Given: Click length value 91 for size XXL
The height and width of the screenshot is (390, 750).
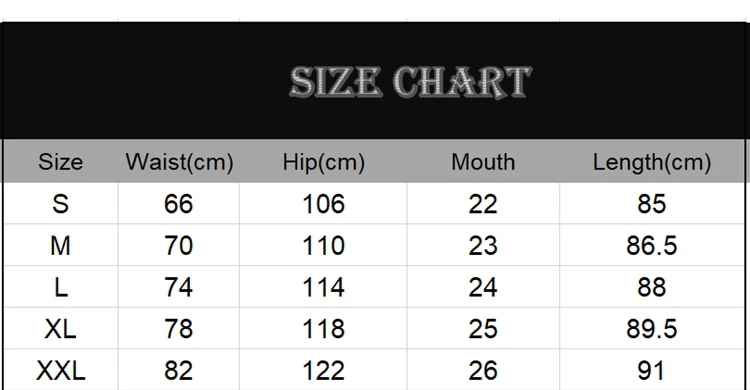Looking at the screenshot, I should 651,370.
